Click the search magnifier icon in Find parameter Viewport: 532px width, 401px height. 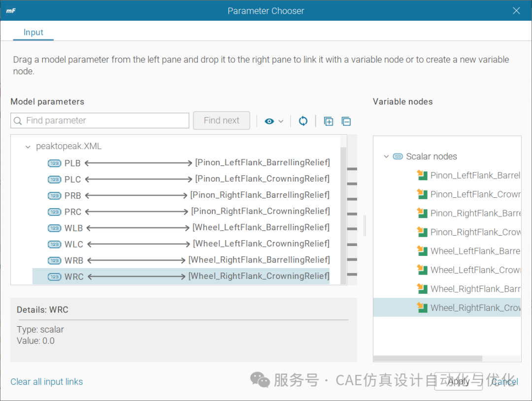[x=18, y=121]
